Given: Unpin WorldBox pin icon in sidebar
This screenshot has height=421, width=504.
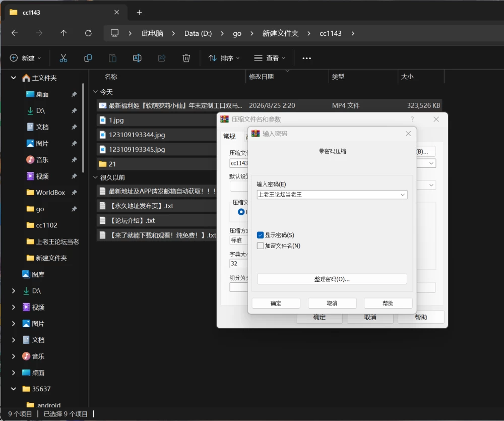Looking at the screenshot, I should tap(74, 192).
